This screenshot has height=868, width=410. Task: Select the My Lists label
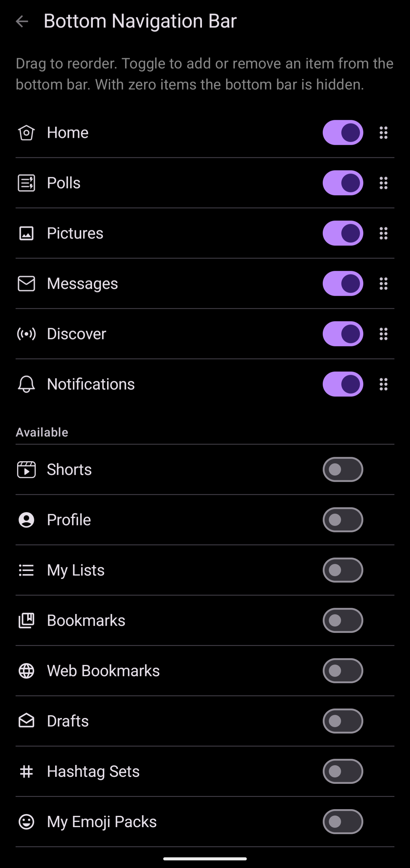click(76, 570)
